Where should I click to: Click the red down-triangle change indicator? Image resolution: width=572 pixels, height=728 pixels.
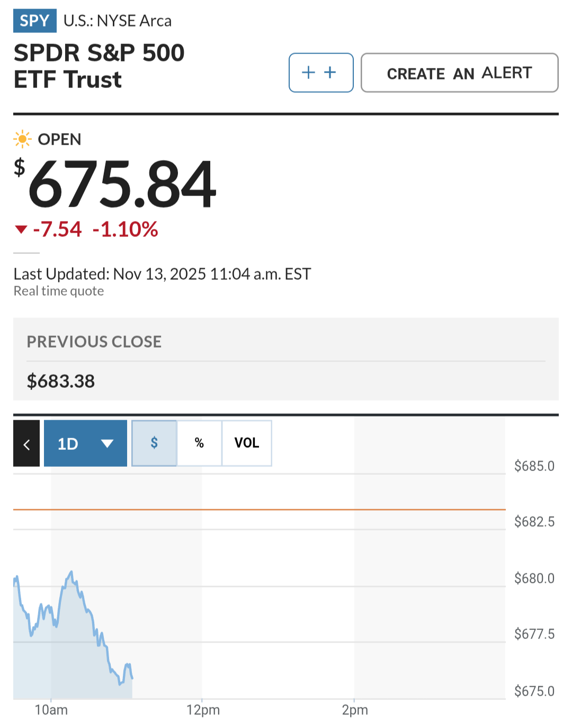(x=21, y=229)
